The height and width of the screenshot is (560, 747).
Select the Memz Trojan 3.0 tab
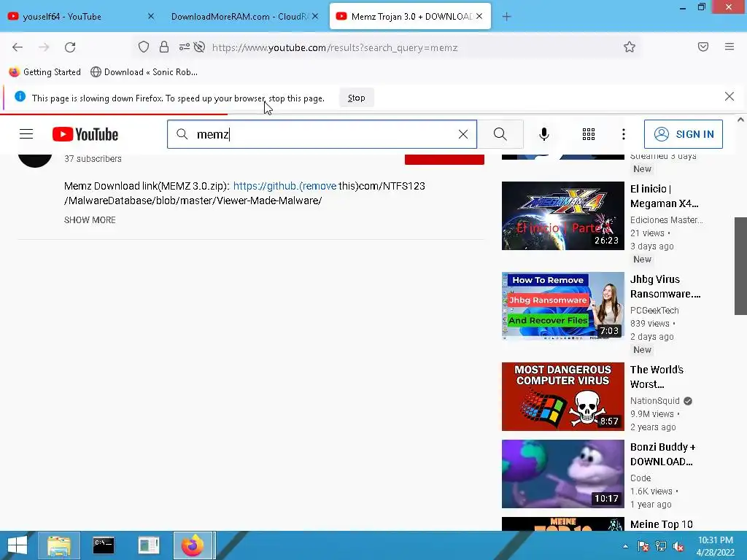(410, 16)
